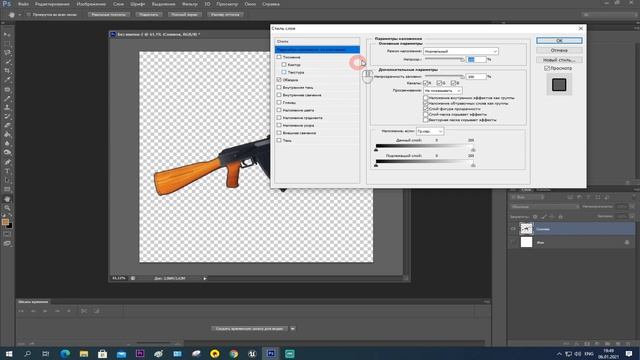
Task: Enable Текстура sub-effect checkbox
Action: tap(284, 72)
